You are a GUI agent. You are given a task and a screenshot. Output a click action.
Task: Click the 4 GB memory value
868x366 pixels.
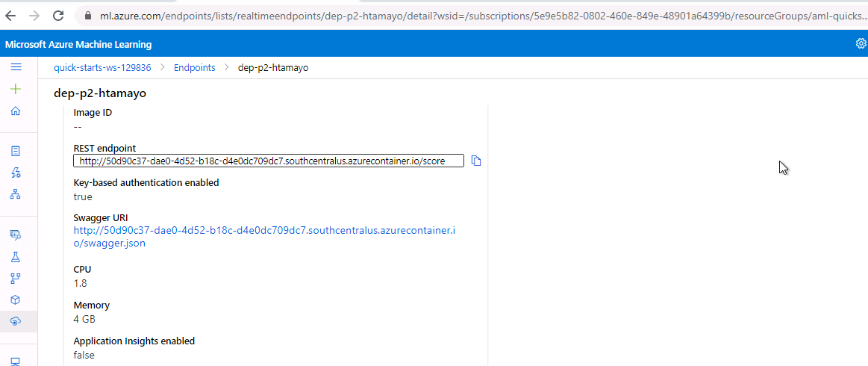[x=84, y=320]
